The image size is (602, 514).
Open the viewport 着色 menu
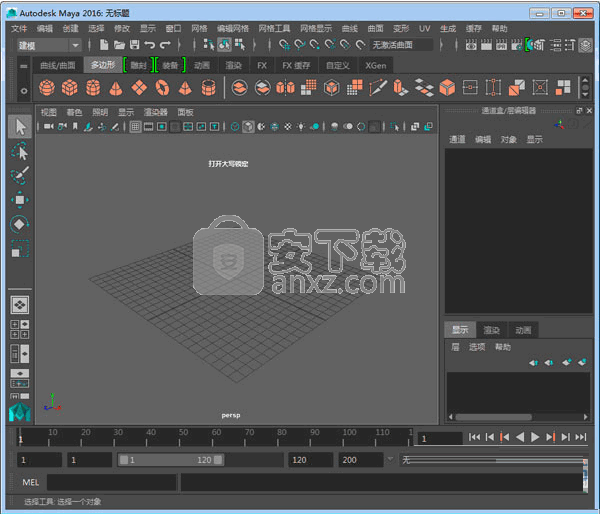74,112
